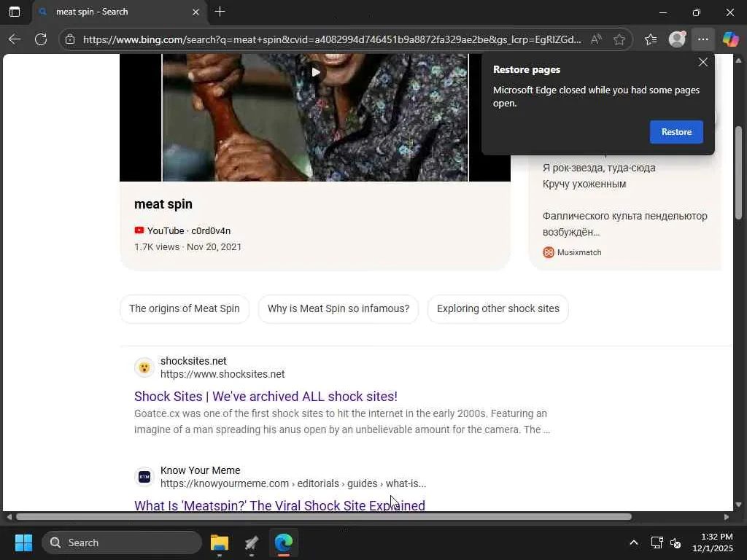Click the Musixmatch source icon
The height and width of the screenshot is (560, 747).
(549, 252)
